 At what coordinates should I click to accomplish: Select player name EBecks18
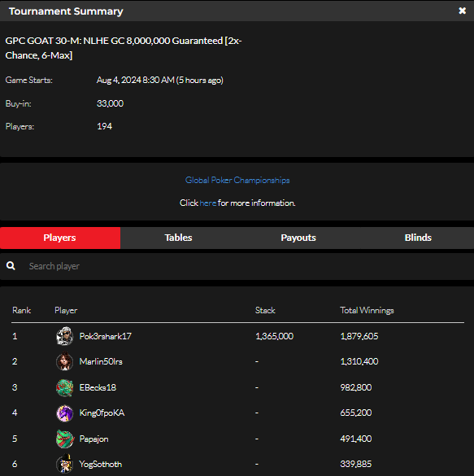click(98, 387)
